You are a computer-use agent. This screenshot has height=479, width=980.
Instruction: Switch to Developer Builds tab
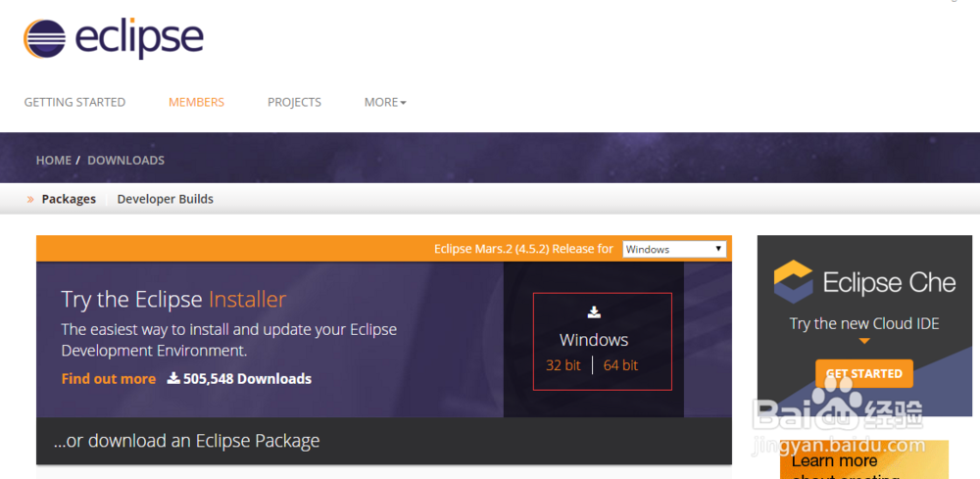pyautogui.click(x=165, y=199)
